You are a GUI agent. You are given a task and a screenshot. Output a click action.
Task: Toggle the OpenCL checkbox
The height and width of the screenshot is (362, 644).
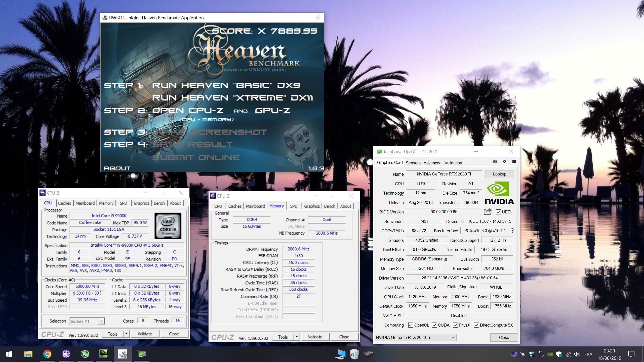click(x=411, y=325)
